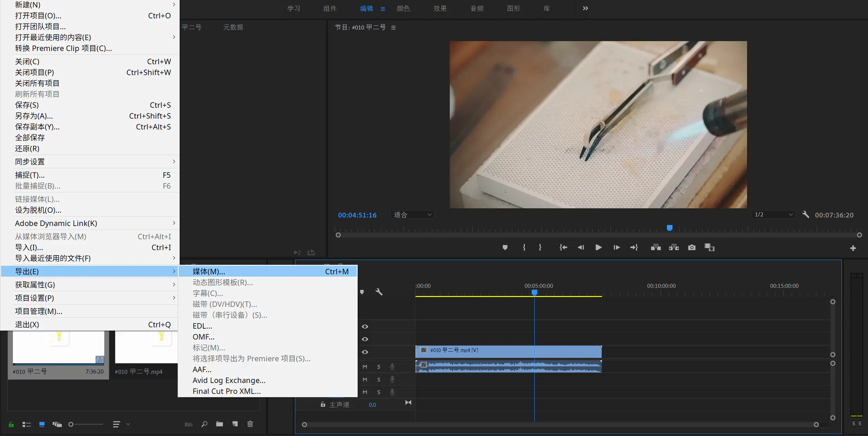Click Automate to Sequence icon
The image size is (868, 436).
[x=189, y=424]
